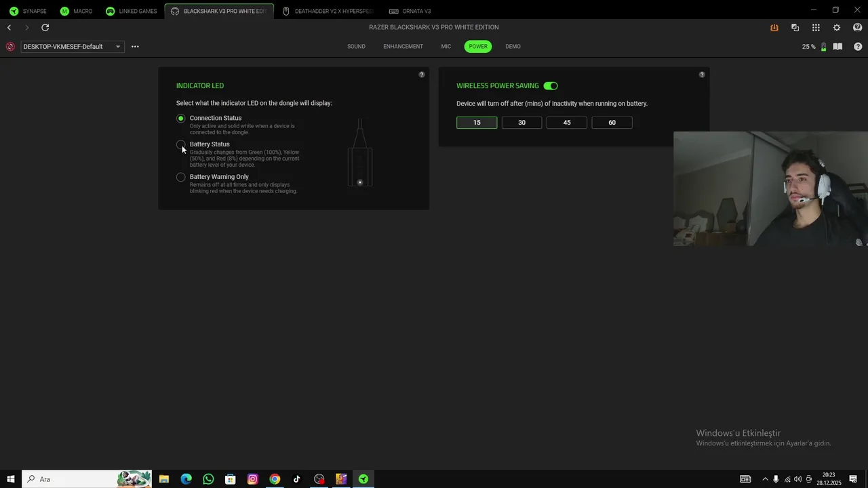Expand hidden system tray icons
The height and width of the screenshot is (488, 868).
coord(765,479)
